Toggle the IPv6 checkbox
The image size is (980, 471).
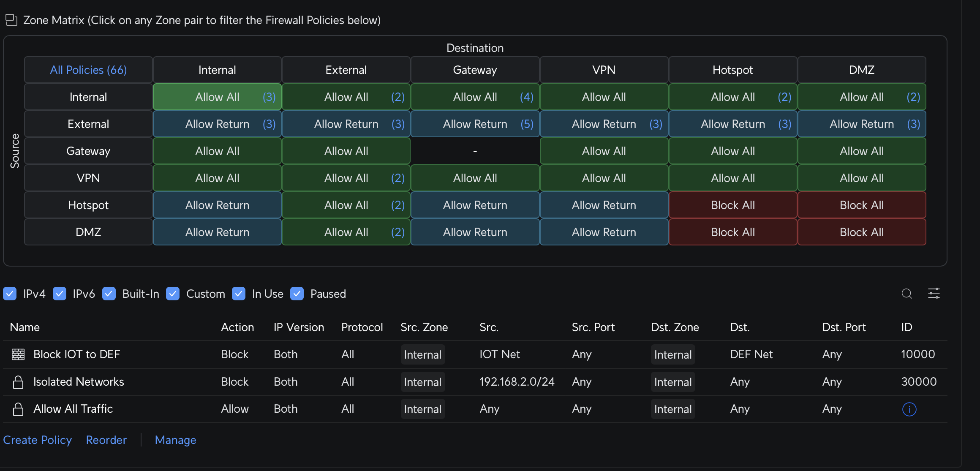click(60, 294)
